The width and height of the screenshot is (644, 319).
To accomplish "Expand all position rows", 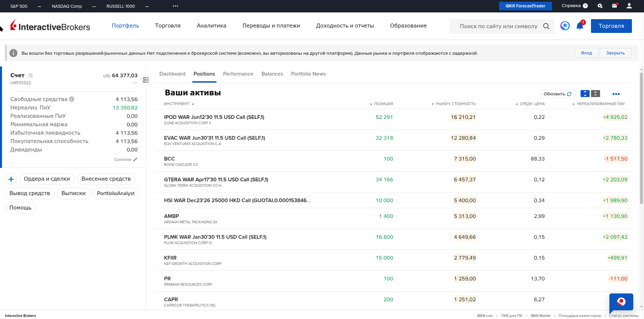I will pyautogui.click(x=585, y=94).
